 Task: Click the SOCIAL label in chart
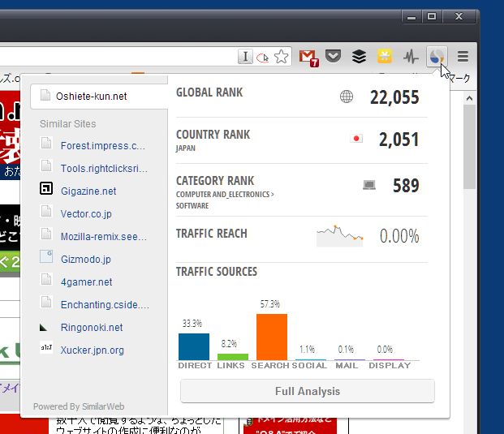[309, 366]
